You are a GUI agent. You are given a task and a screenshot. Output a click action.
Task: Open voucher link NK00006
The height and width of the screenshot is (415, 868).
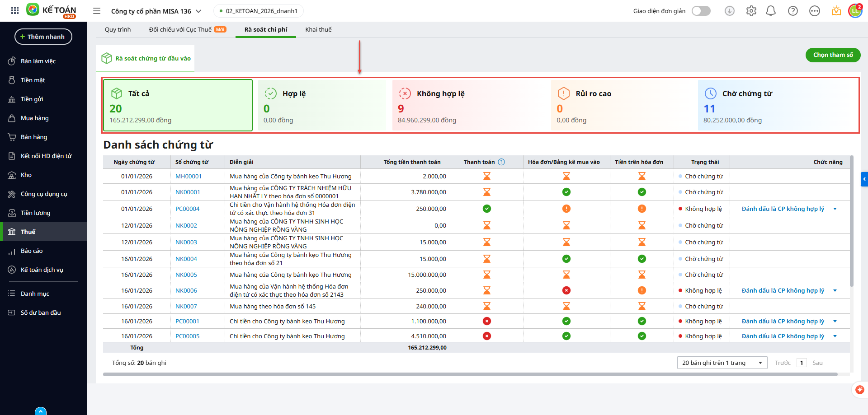coord(186,290)
